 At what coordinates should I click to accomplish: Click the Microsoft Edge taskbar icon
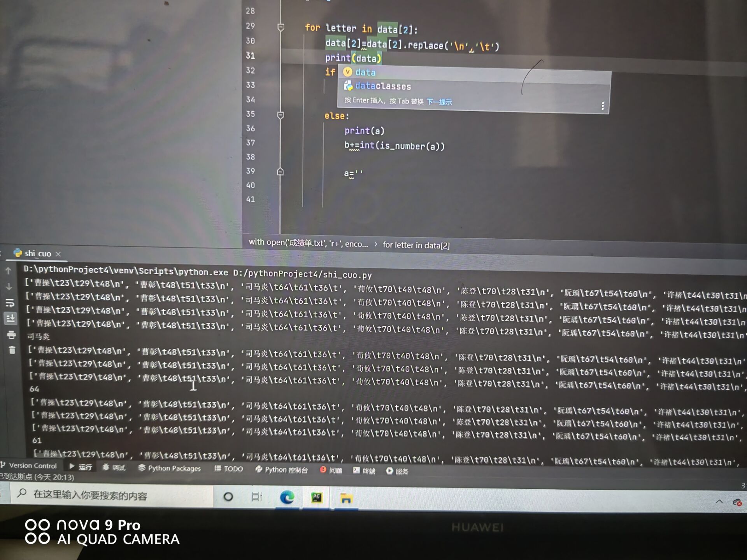tap(287, 497)
